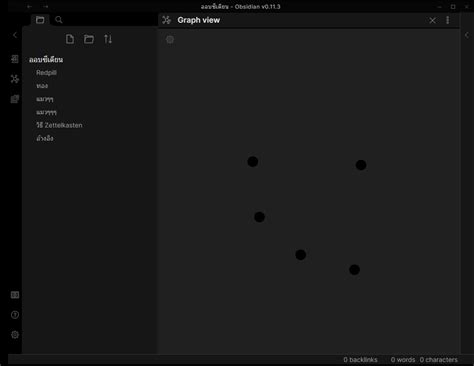Viewport: 474px width, 366px height.
Task: Open graph settings gear in the graph pane
Action: pos(170,40)
